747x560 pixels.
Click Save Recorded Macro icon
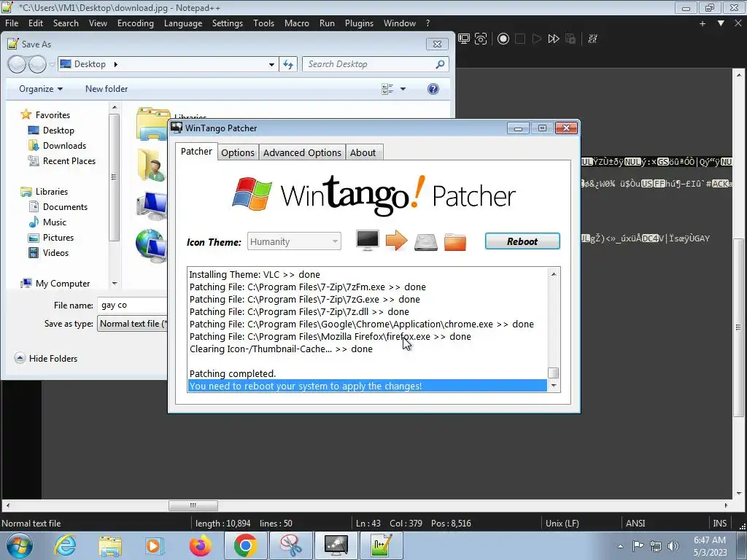tap(570, 39)
